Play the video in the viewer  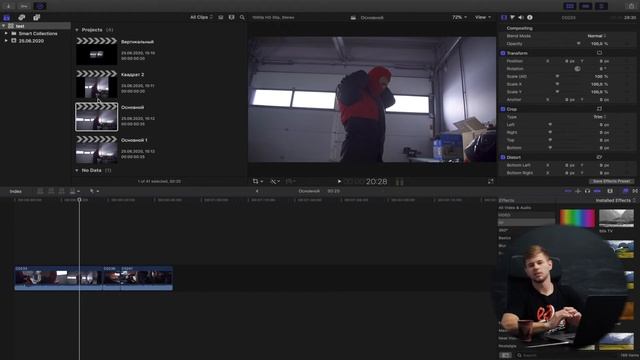[339, 181]
